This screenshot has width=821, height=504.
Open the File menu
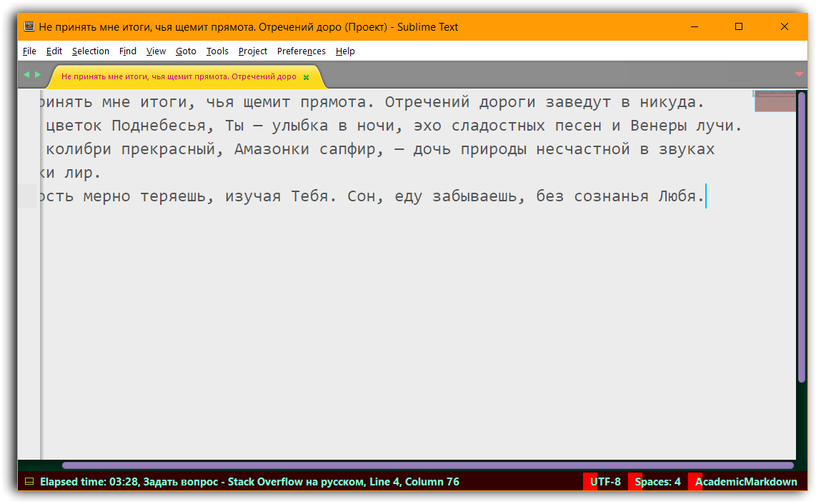[x=29, y=51]
